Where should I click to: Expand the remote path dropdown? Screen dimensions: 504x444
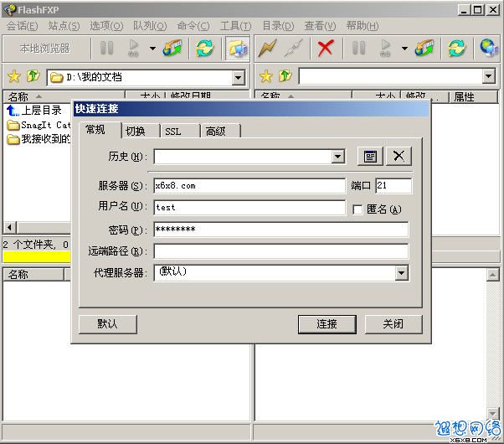click(489, 76)
